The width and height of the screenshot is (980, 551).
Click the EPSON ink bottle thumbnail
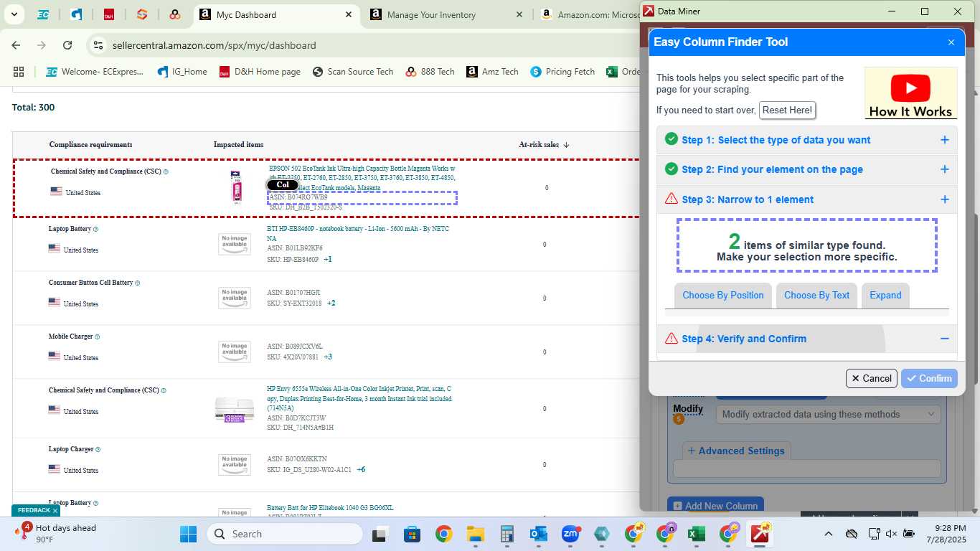235,188
